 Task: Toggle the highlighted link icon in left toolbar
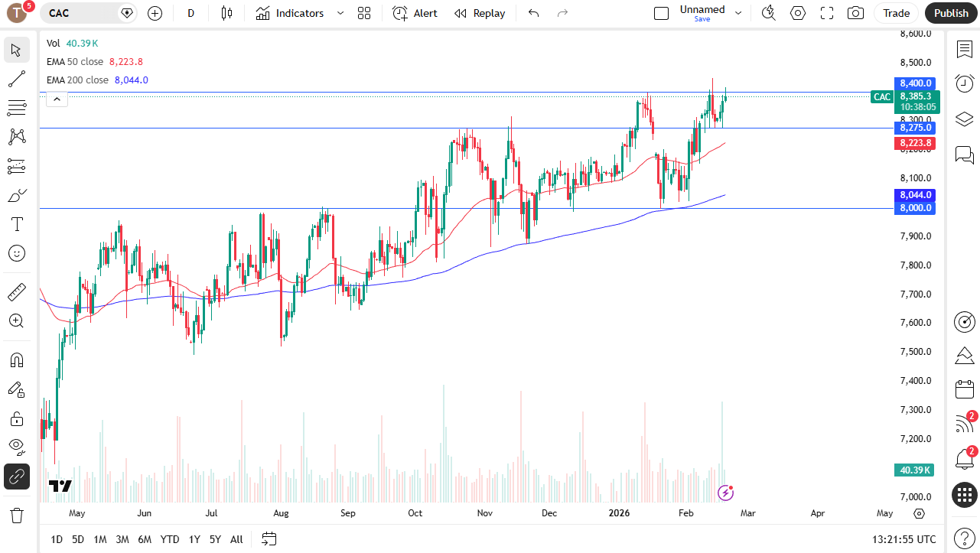coord(16,477)
